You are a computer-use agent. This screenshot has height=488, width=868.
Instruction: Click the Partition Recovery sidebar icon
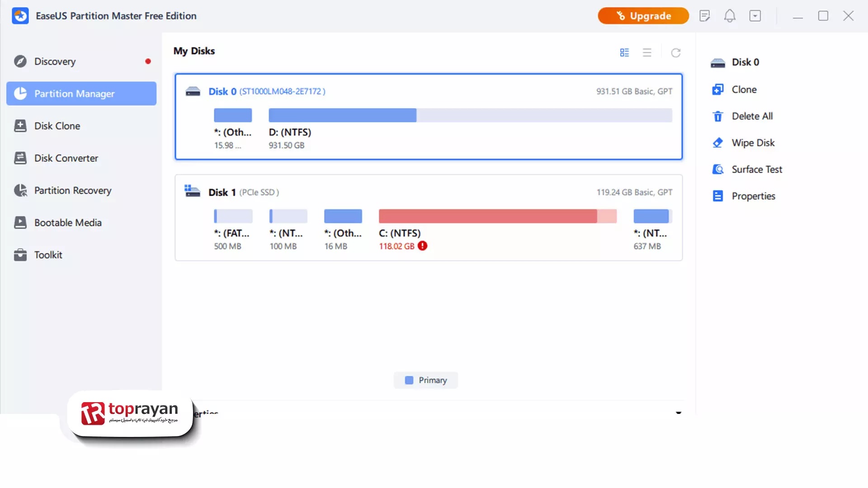20,190
